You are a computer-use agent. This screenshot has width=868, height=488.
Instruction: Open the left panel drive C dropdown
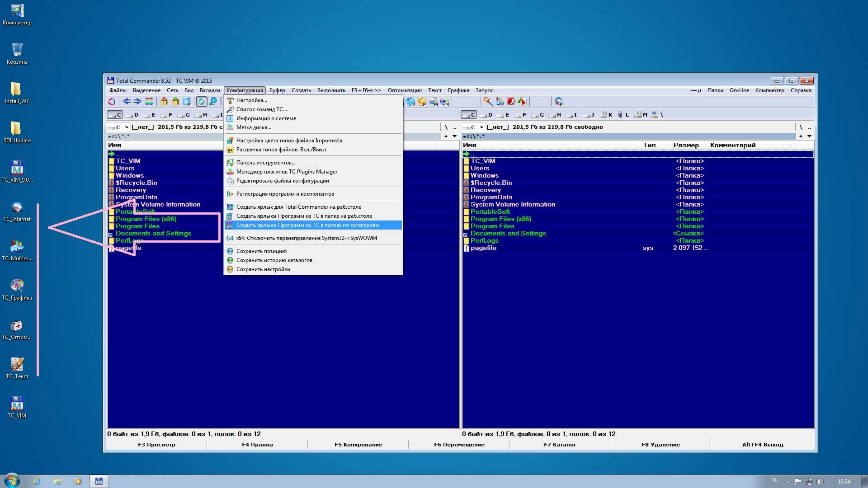pyautogui.click(x=118, y=127)
